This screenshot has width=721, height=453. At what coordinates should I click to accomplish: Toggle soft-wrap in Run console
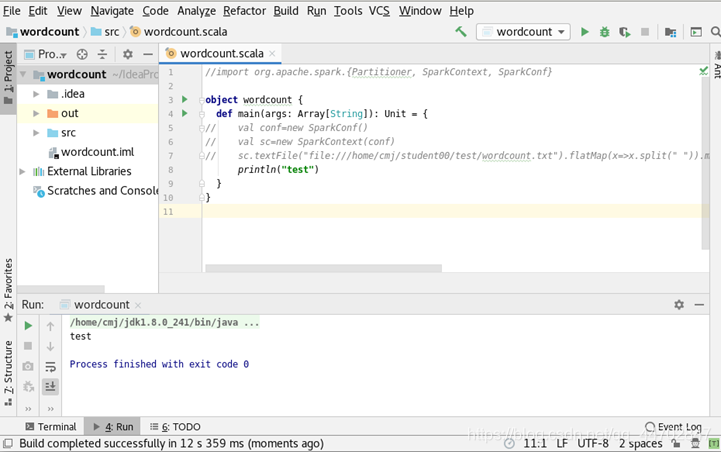click(x=50, y=367)
